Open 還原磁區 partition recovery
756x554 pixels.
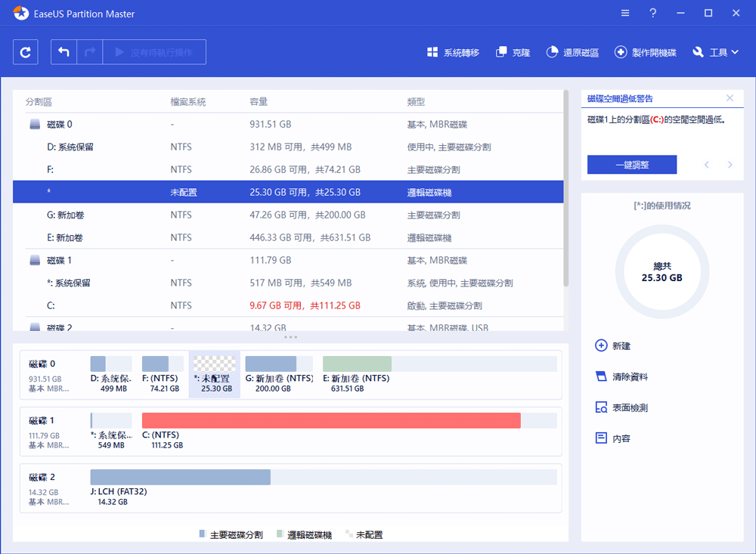[572, 53]
